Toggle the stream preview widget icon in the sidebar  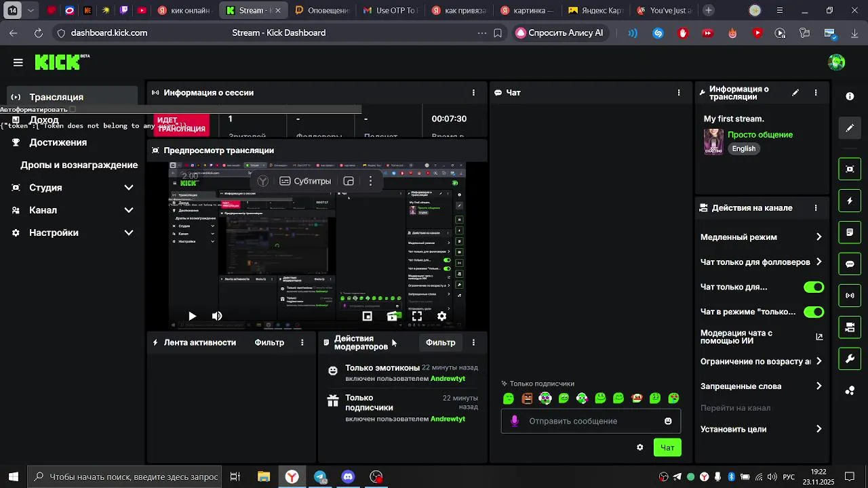pyautogui.click(x=850, y=169)
